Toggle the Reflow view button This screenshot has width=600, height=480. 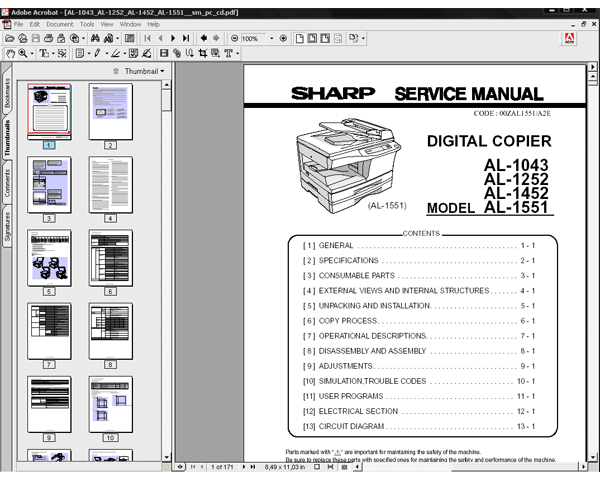coord(338,38)
